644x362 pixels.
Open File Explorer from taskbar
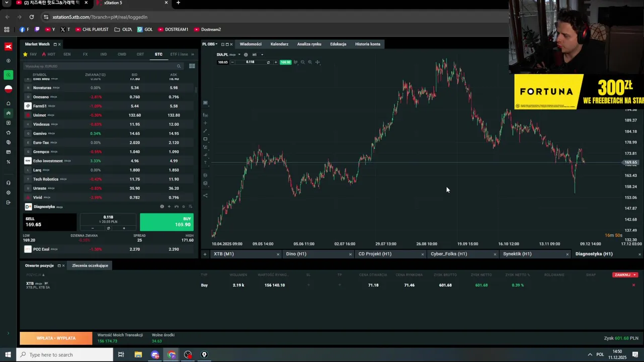point(138,354)
